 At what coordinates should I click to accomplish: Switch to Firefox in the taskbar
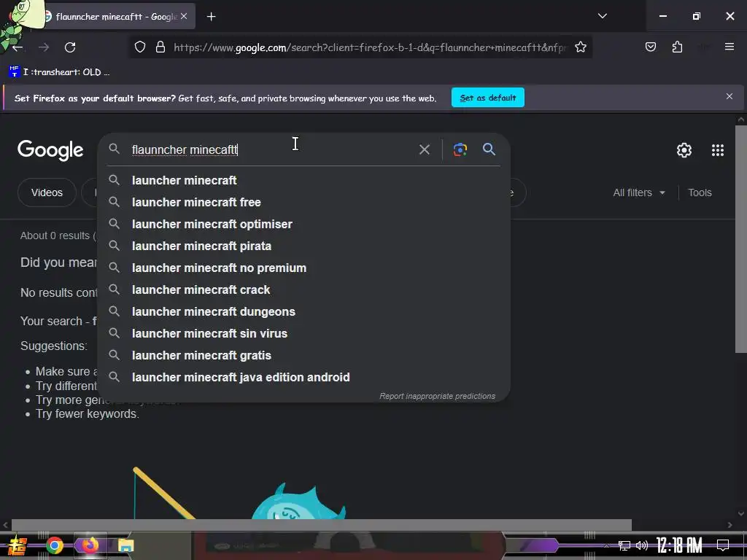(90, 545)
